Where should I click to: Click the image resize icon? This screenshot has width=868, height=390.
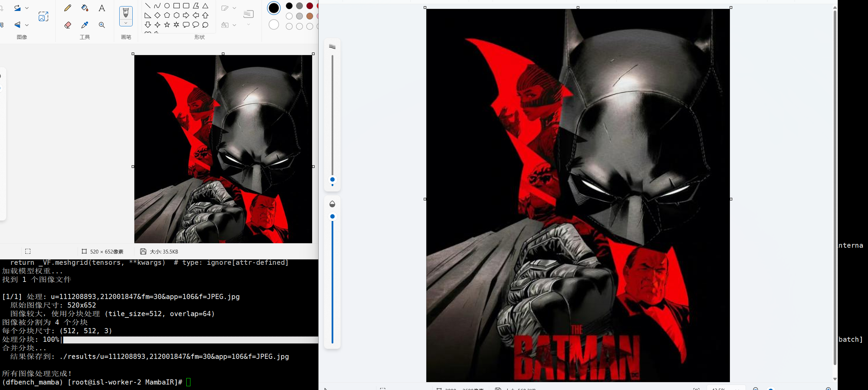point(43,16)
